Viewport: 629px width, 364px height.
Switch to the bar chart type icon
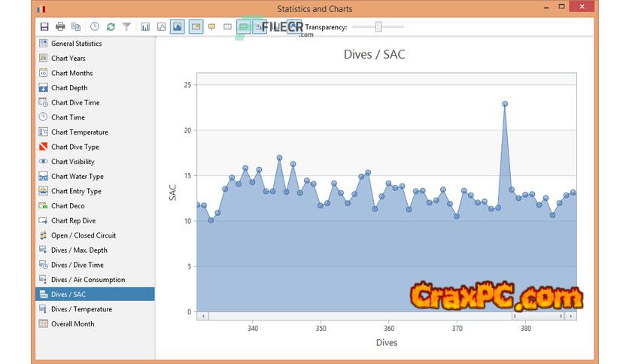pyautogui.click(x=145, y=27)
